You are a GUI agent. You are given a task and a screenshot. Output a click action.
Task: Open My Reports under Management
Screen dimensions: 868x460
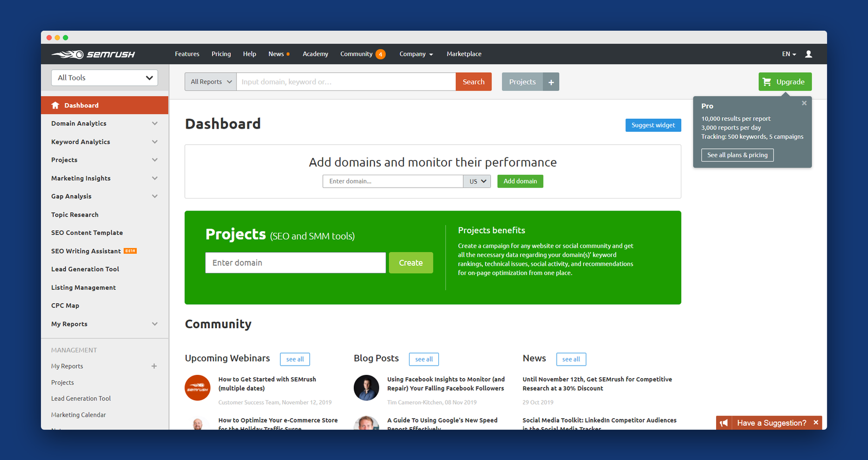[67, 366]
